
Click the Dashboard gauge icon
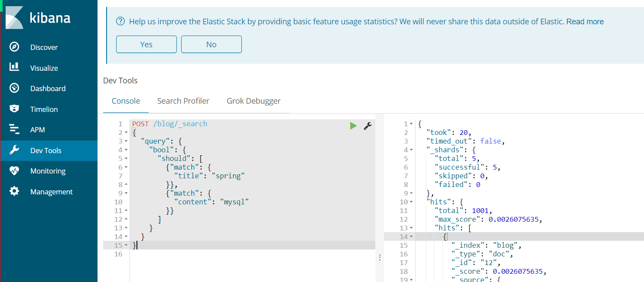point(14,88)
